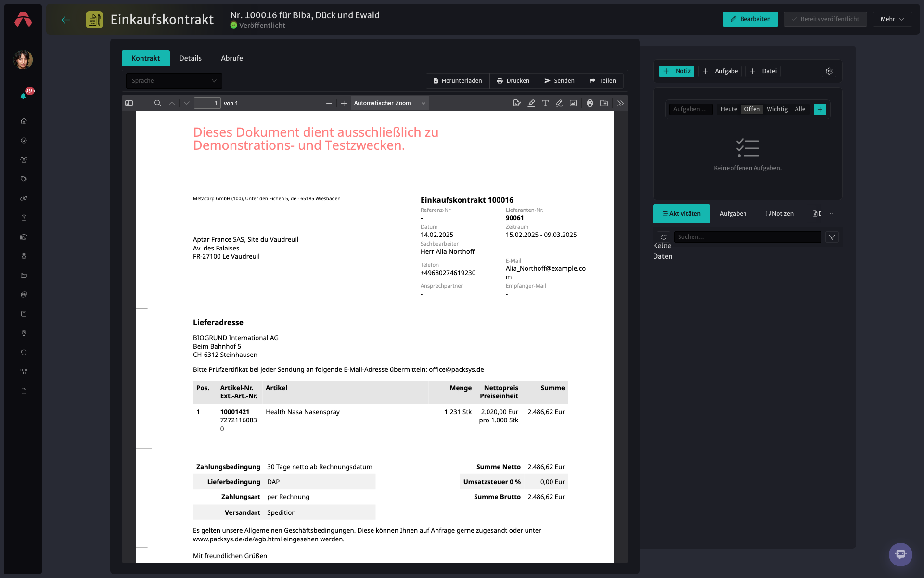Screen dimensions: 924x578
Task: Show more activity tabs via ellipsis
Action: (832, 213)
